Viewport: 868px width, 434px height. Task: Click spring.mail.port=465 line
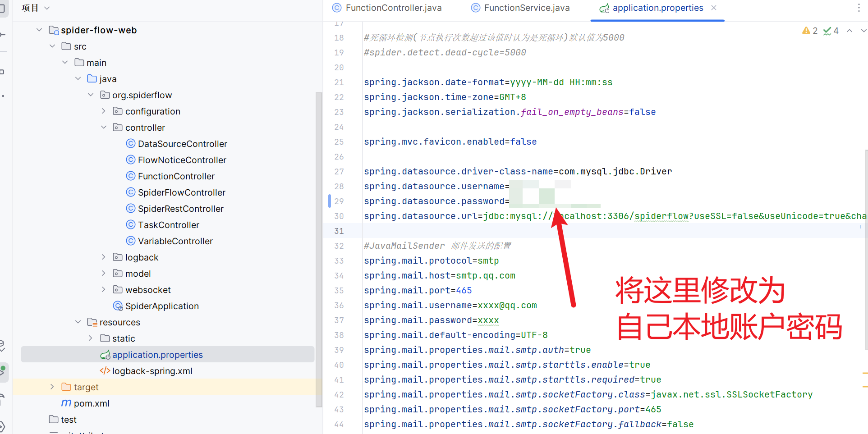(418, 291)
